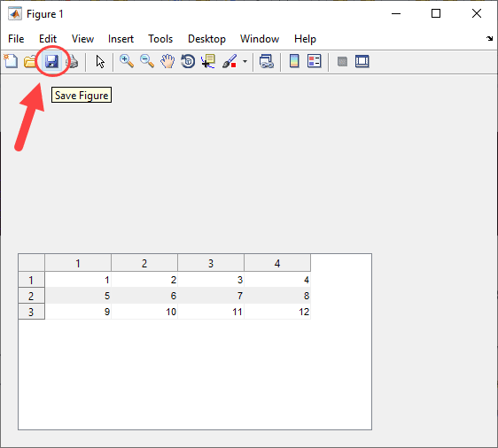
Task: Click the table cell containing 9
Action: coord(78,312)
